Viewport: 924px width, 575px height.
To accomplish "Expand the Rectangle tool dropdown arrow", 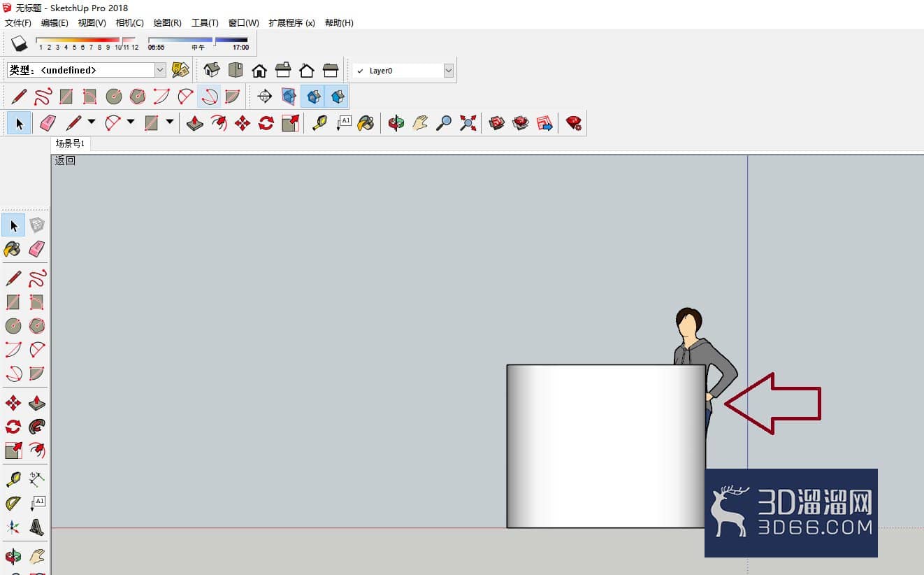I will [x=170, y=122].
